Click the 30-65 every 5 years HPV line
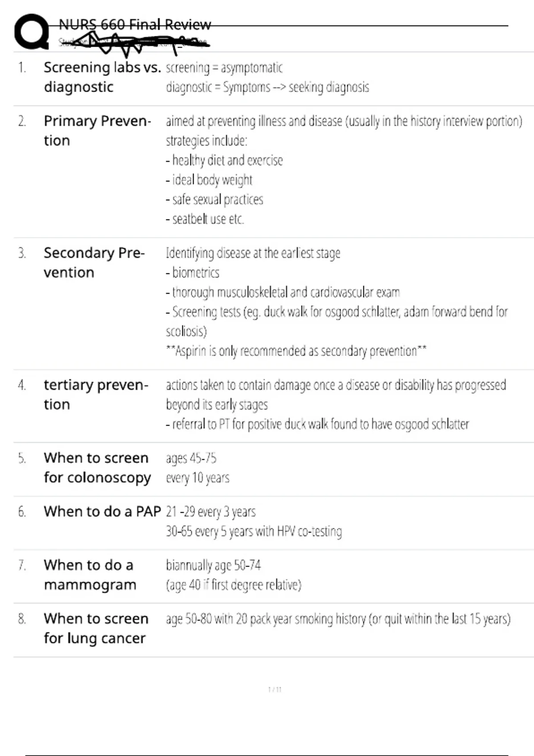 click(x=254, y=531)
